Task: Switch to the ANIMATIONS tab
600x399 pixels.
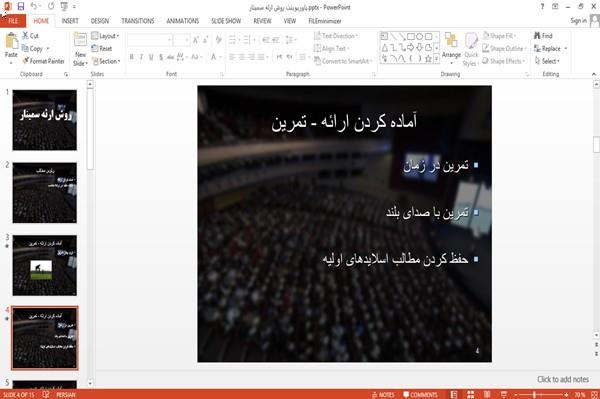Action: click(x=183, y=21)
